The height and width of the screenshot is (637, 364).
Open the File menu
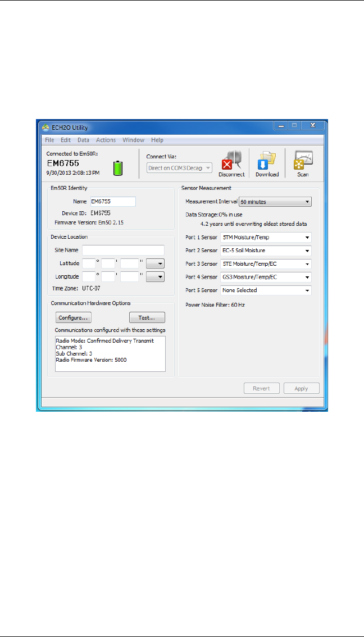[x=49, y=140]
